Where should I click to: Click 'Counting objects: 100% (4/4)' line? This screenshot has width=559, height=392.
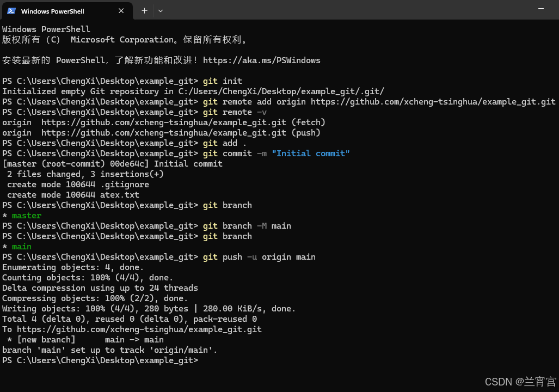click(88, 278)
